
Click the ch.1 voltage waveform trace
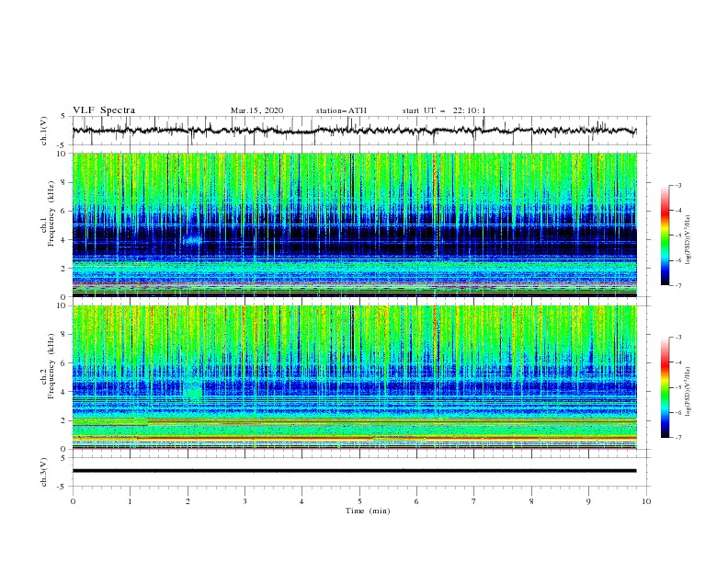pos(354,131)
